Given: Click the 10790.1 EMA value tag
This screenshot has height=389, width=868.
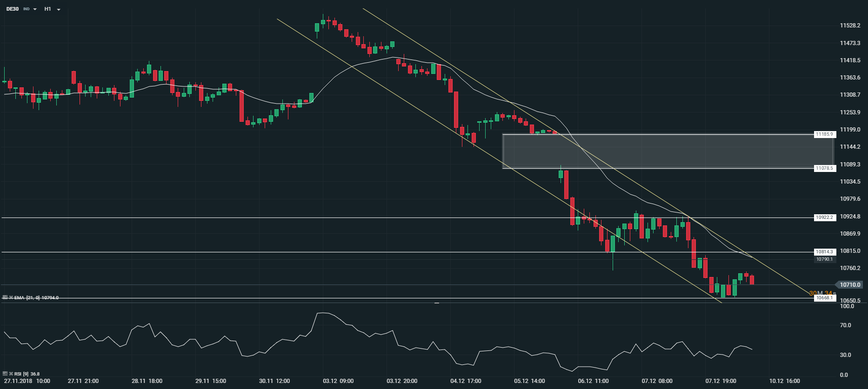Looking at the screenshot, I should tap(824, 259).
